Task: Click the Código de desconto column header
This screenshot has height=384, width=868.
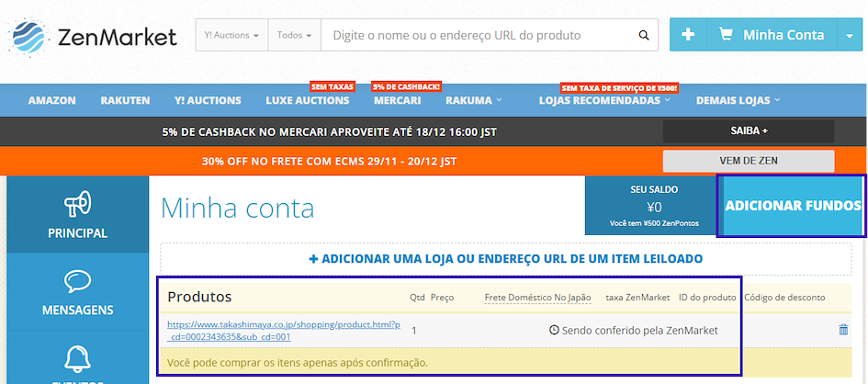Action: [x=784, y=297]
